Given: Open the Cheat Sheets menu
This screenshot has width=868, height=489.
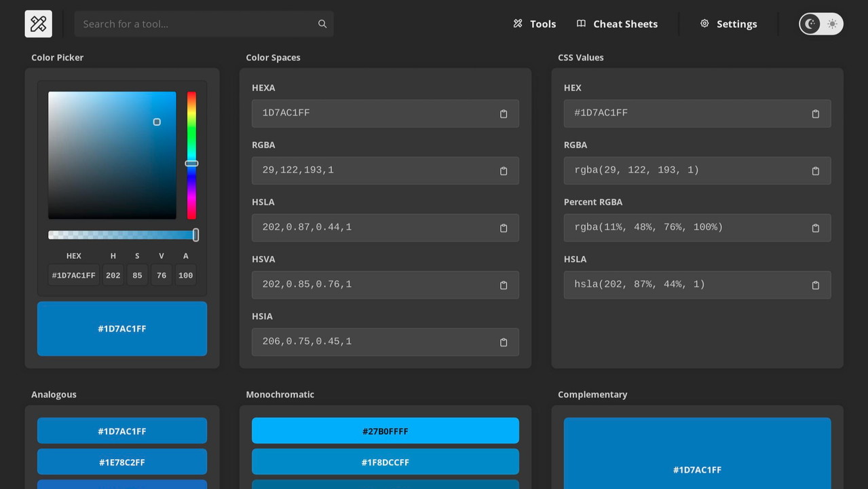Looking at the screenshot, I should pos(617,24).
